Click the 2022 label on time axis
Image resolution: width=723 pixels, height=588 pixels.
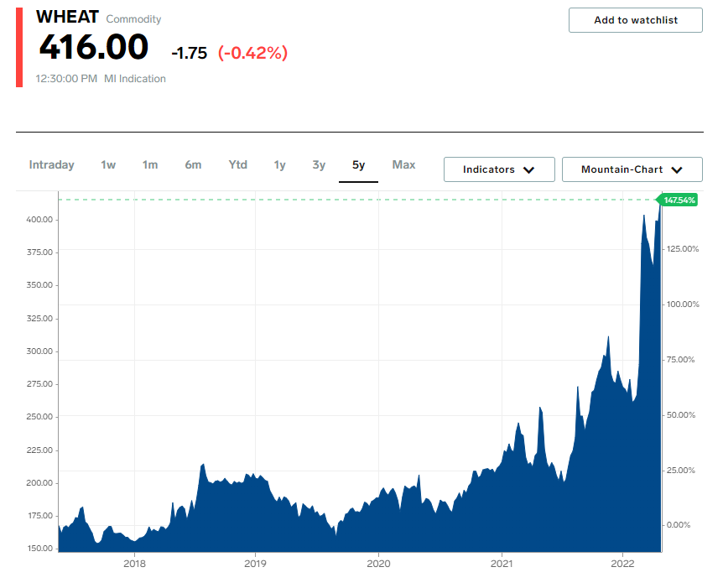(622, 563)
